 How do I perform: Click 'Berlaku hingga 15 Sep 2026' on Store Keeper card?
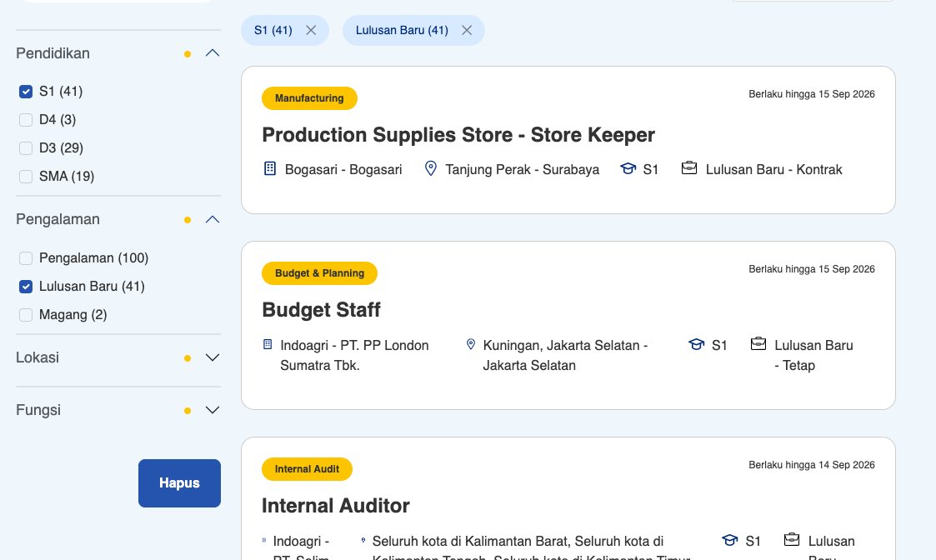(812, 94)
